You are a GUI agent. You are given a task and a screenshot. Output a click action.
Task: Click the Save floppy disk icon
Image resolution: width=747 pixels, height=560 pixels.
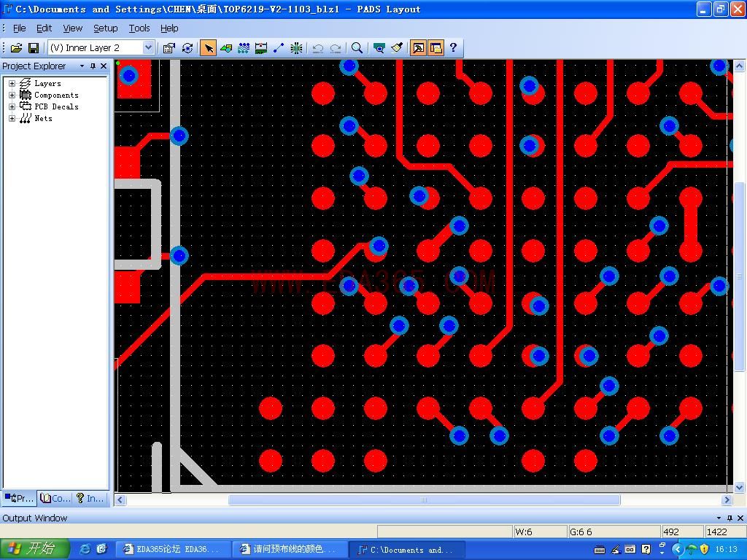[x=34, y=48]
